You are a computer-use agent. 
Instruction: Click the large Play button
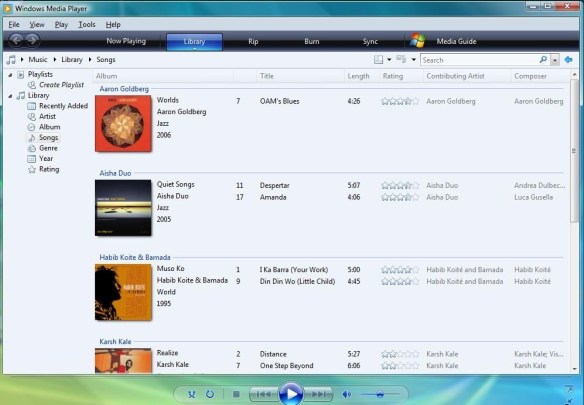pyautogui.click(x=291, y=393)
